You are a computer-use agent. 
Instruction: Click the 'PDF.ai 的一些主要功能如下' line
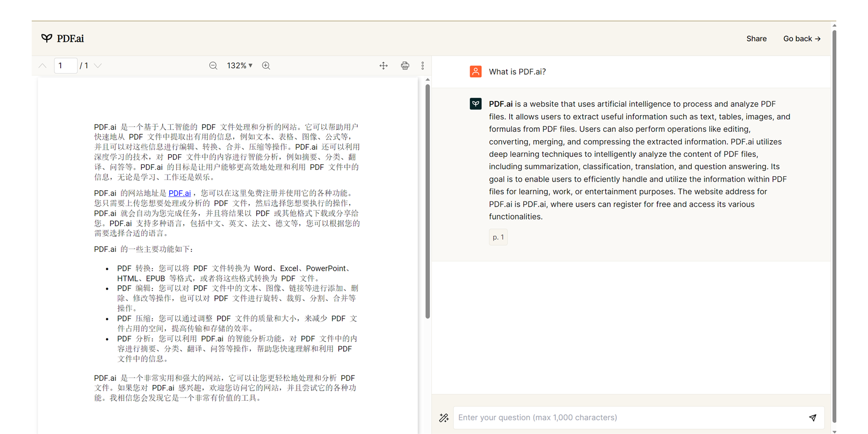click(x=143, y=249)
